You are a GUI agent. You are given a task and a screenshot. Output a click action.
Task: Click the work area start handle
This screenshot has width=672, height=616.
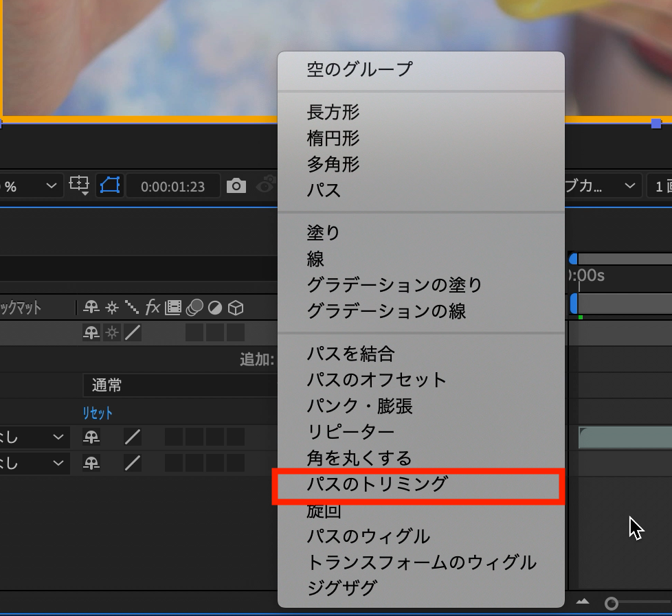574,304
